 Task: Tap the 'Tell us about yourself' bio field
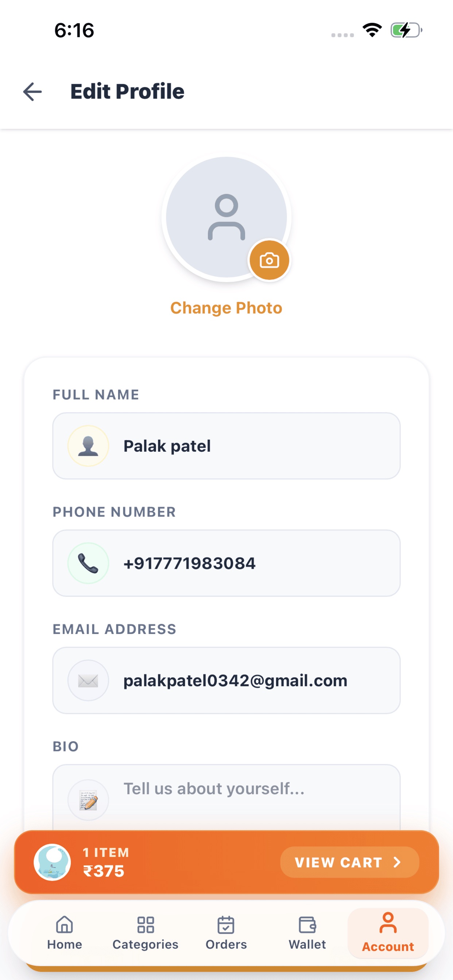pyautogui.click(x=226, y=797)
